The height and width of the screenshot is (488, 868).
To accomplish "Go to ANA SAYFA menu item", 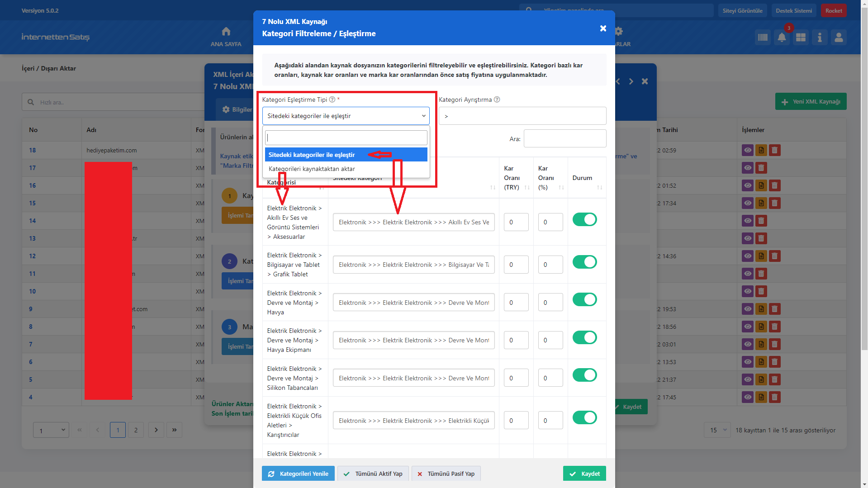I will click(226, 37).
